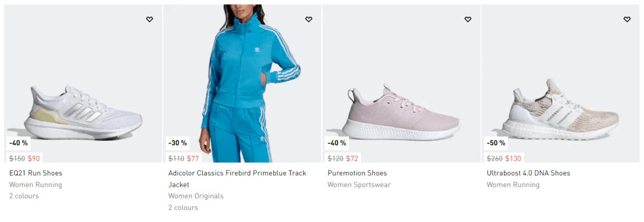Click the -50 % discount badge
This screenshot has width=644, height=222.
tap(496, 143)
